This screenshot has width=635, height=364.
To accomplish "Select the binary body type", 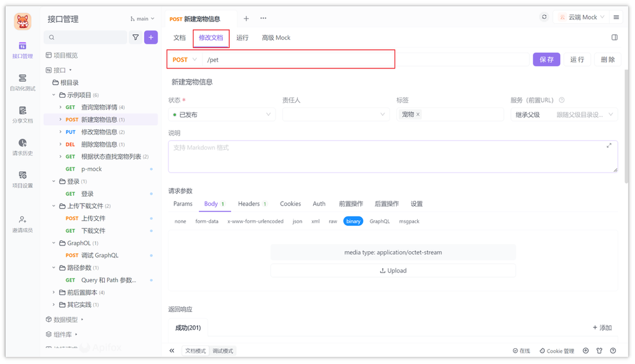I will pos(353,221).
